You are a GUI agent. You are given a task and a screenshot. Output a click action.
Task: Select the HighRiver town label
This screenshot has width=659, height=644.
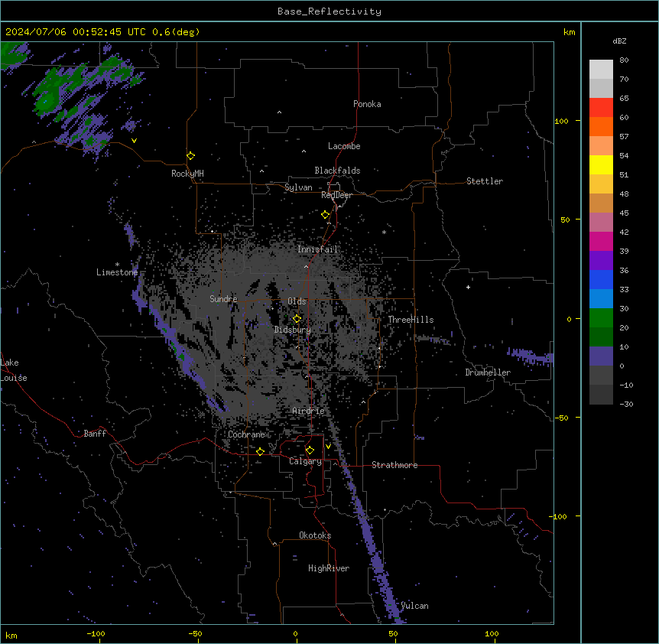coord(329,568)
